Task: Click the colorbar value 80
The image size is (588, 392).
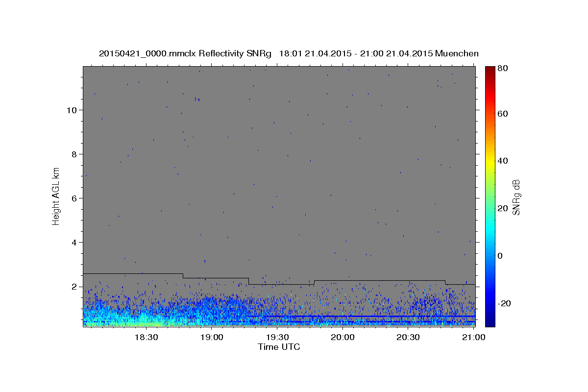Action: [503, 68]
